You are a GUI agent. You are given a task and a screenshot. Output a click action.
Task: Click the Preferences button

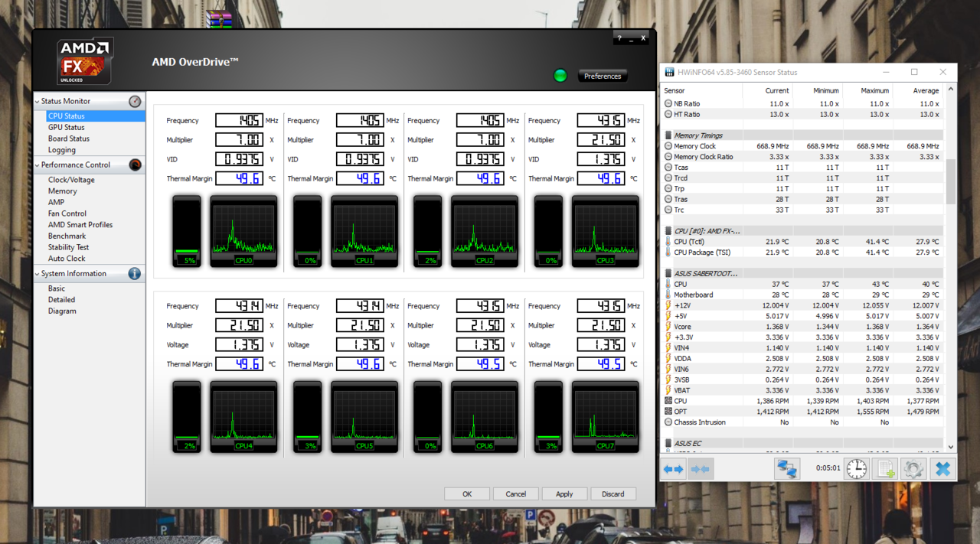(x=603, y=76)
